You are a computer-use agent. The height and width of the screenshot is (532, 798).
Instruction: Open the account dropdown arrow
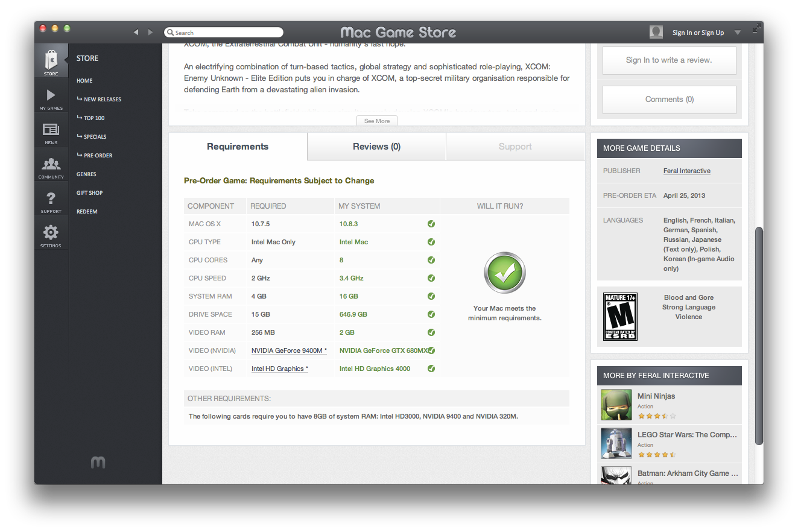(738, 33)
